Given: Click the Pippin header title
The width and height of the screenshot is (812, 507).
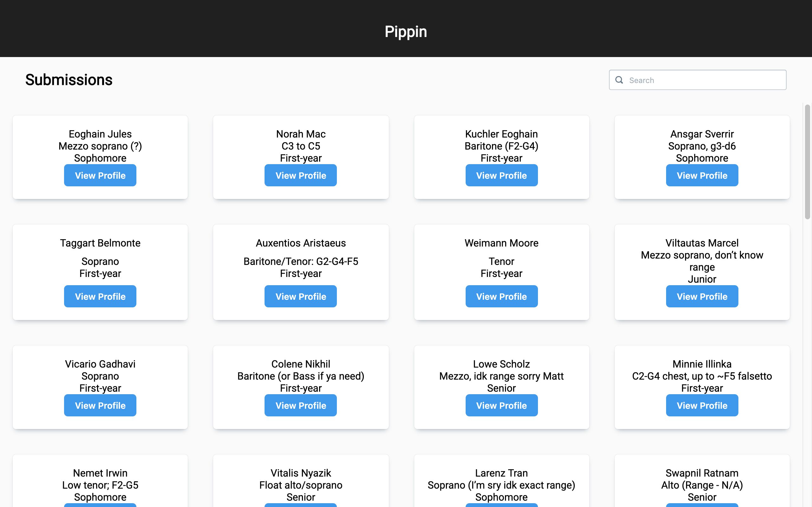Looking at the screenshot, I should (x=406, y=31).
